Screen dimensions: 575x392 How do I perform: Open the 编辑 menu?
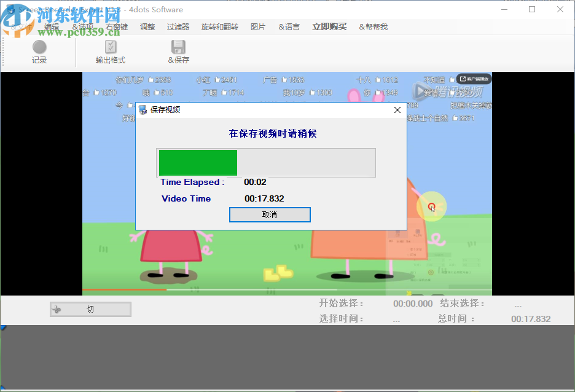click(x=52, y=26)
